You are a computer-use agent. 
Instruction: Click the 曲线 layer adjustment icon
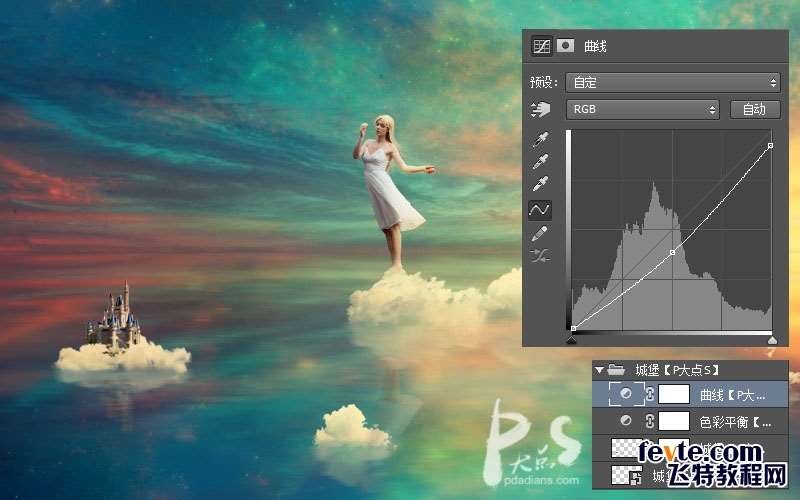626,394
